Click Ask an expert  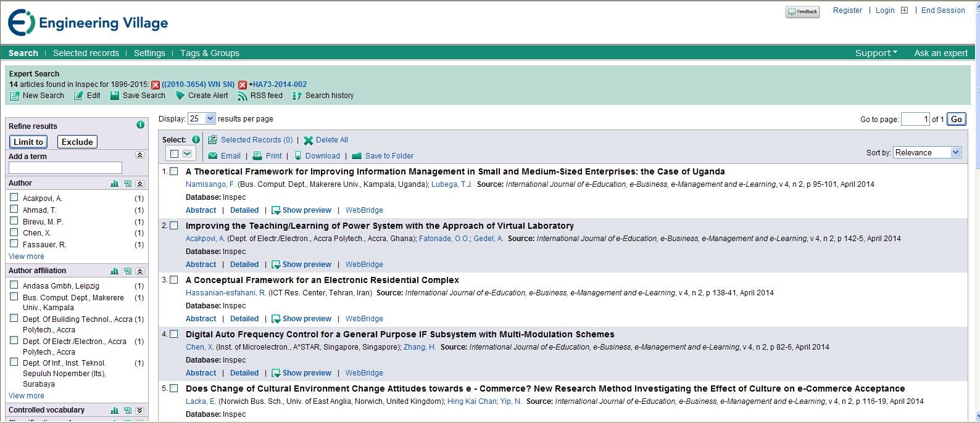click(x=941, y=53)
